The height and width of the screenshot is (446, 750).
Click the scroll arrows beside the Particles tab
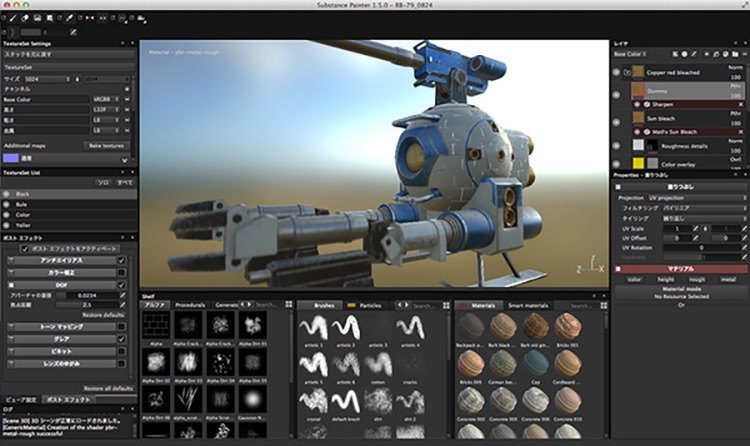click(403, 304)
